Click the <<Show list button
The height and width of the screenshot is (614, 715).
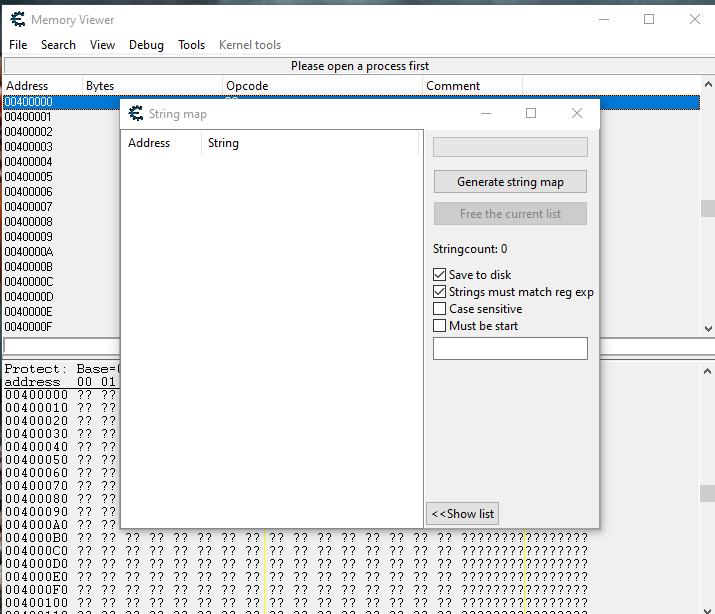(x=462, y=514)
